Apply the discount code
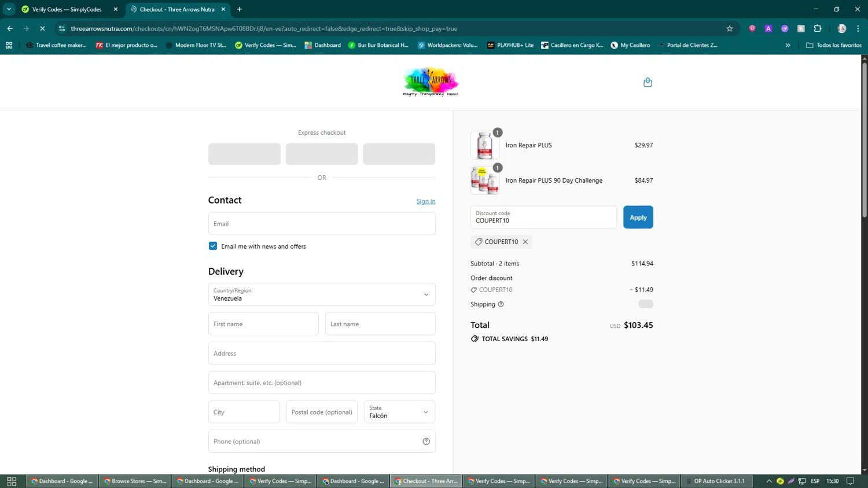 point(638,217)
